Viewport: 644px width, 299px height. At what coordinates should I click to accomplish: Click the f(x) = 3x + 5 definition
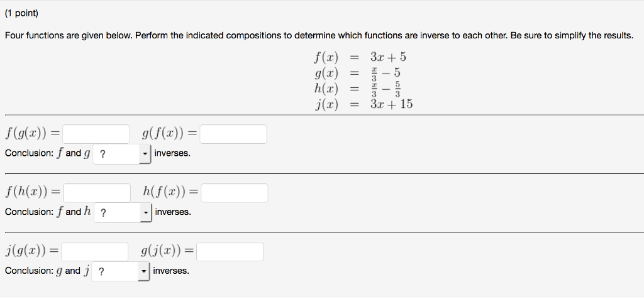[x=360, y=57]
